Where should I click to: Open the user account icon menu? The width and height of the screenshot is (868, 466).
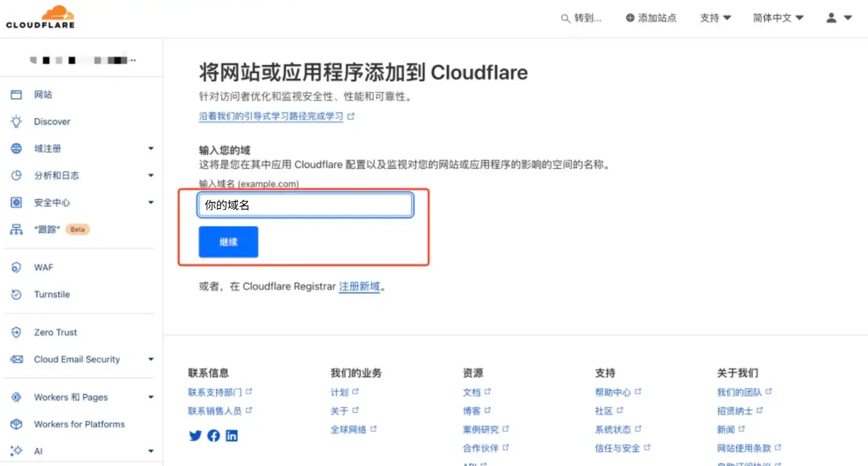click(838, 18)
